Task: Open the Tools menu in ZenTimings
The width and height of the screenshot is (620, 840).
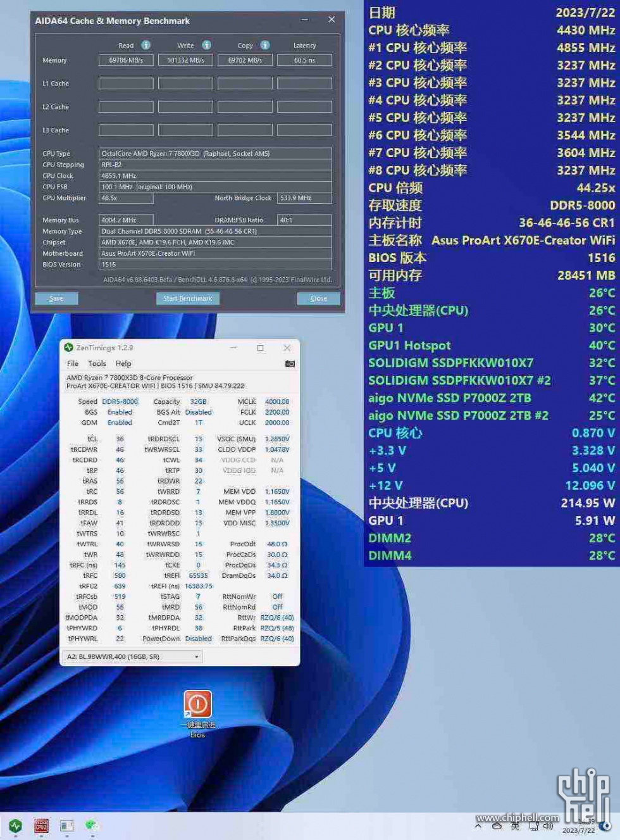Action: [x=97, y=364]
